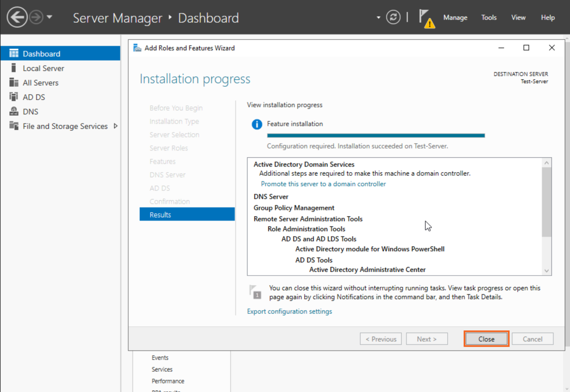Open the Tools menu
Viewport: 570px width, 392px height.
489,17
